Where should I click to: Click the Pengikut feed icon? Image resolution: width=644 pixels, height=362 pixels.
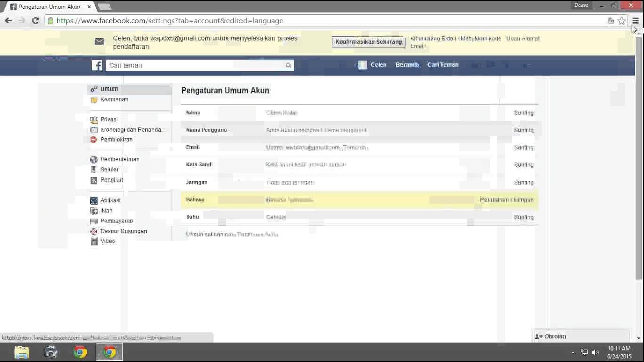click(94, 180)
